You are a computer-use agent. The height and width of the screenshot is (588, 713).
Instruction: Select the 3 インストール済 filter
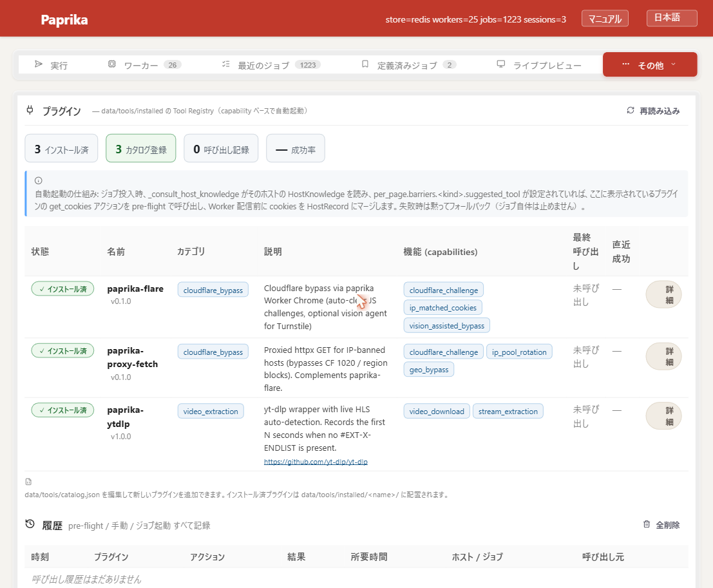tap(61, 148)
